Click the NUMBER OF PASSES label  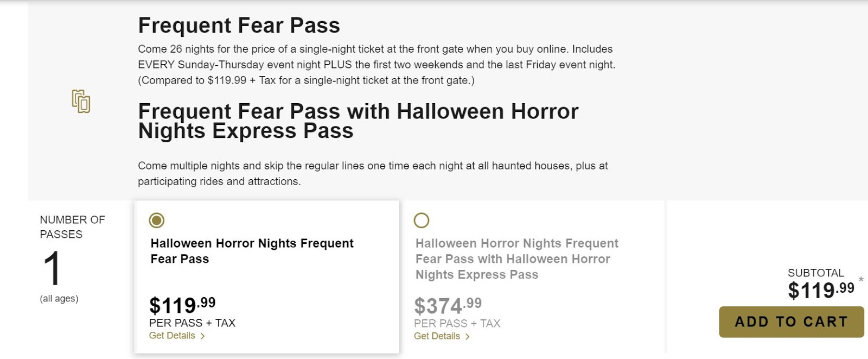(72, 227)
